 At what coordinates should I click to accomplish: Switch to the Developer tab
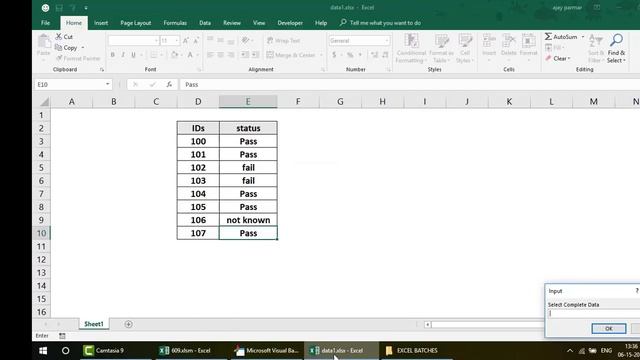click(x=290, y=23)
